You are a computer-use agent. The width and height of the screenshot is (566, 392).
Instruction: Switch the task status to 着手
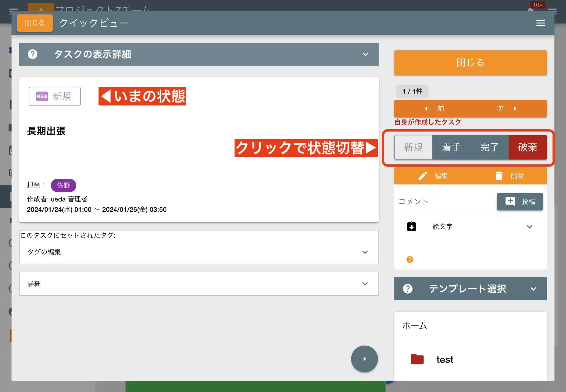point(451,147)
